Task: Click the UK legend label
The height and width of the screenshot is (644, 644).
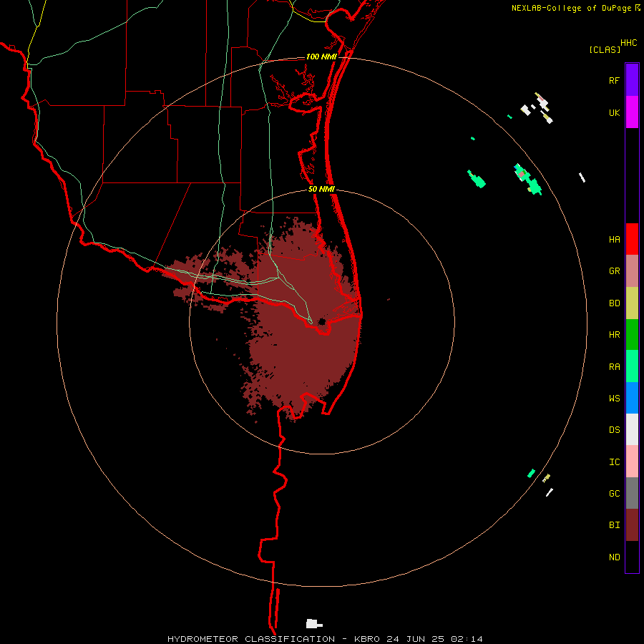Action: click(x=614, y=112)
